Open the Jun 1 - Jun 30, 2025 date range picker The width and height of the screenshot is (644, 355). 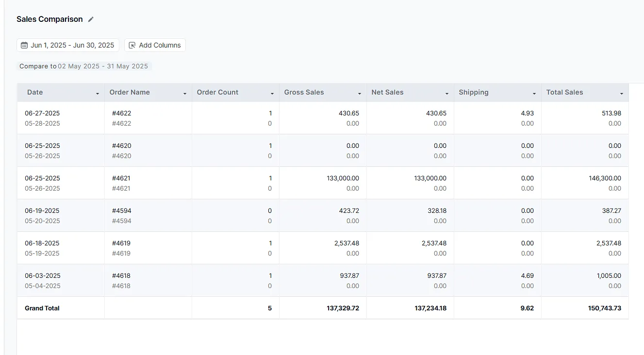coord(68,45)
